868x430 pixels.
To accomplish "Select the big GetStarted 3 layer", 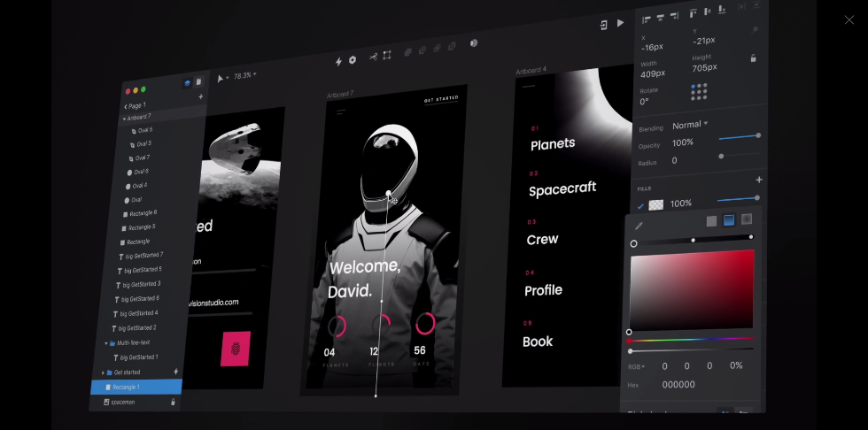I will pos(138,285).
